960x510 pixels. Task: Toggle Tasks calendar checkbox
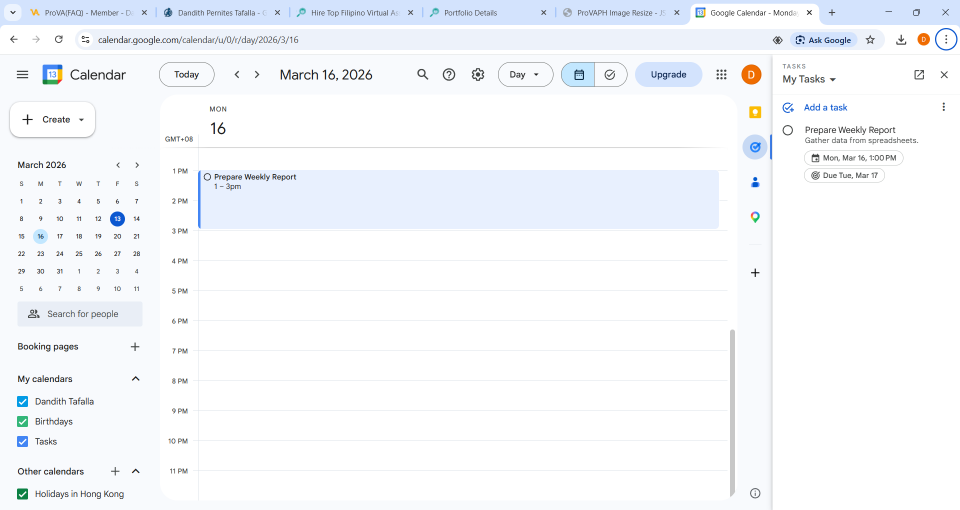click(23, 441)
